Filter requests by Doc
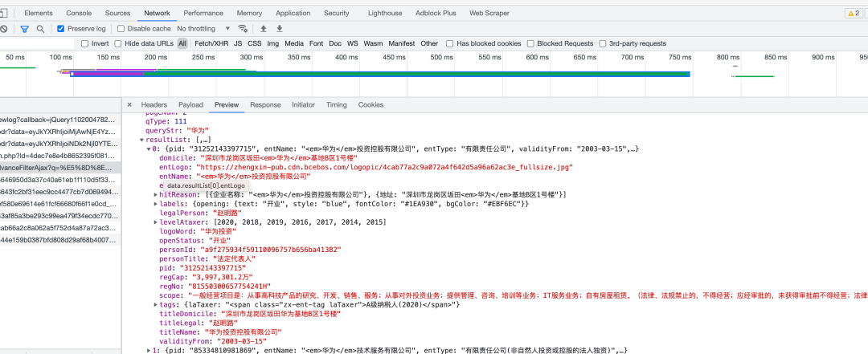This screenshot has width=868, height=354. click(x=335, y=43)
